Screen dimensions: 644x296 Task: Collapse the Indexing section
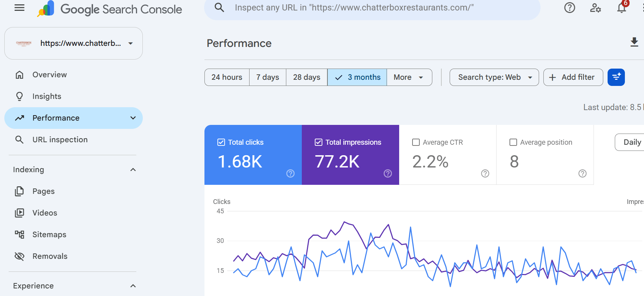pyautogui.click(x=133, y=170)
